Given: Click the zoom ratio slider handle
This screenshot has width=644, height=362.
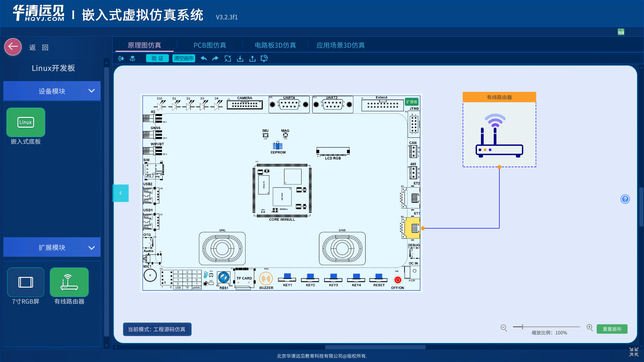Looking at the screenshot, I should point(522,327).
